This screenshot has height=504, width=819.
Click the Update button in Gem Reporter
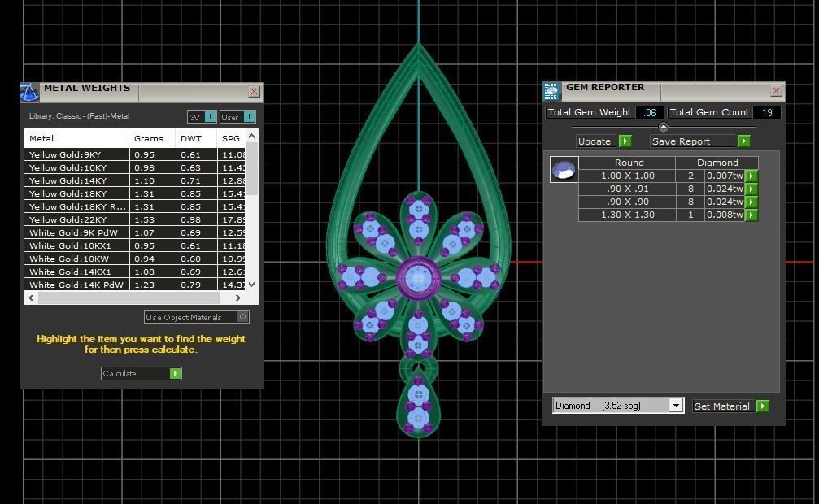point(604,141)
